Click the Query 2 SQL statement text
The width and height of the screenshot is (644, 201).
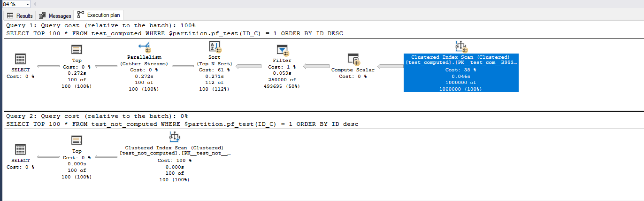click(183, 124)
